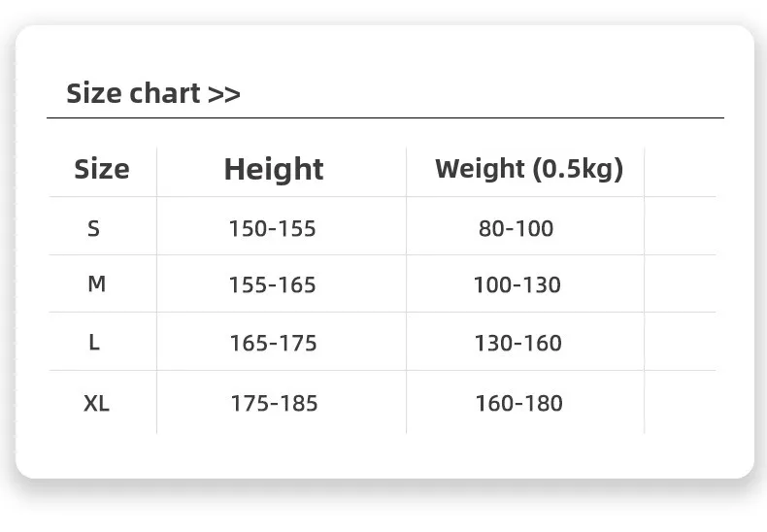Click the Weight (0.5kg) column header
767x532 pixels.
click(x=528, y=168)
